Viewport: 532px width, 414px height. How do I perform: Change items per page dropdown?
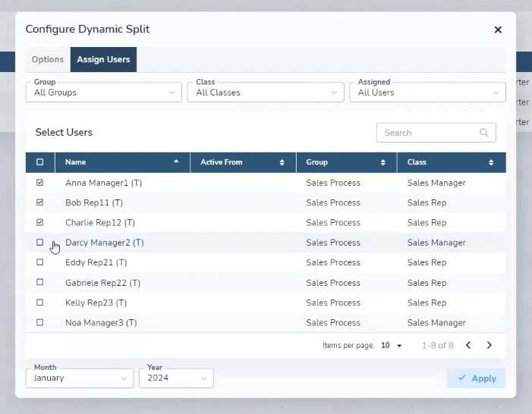[x=392, y=346]
